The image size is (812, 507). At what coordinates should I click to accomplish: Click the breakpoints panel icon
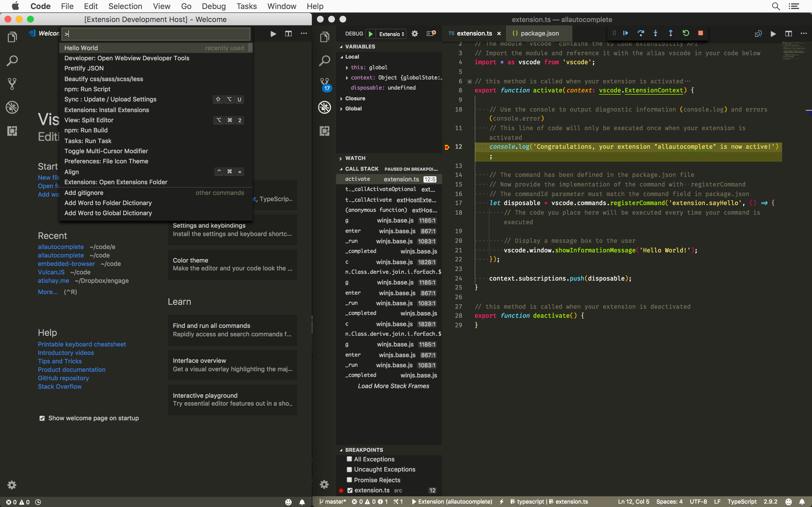tap(341, 449)
